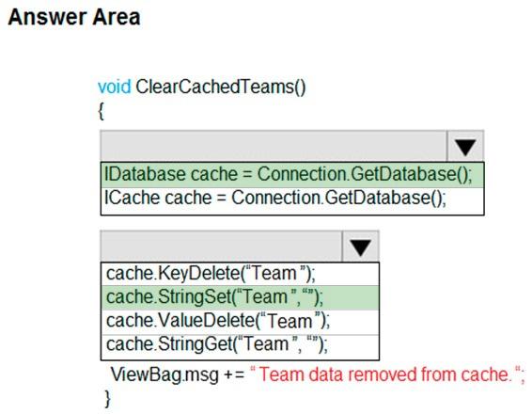Click the opening curly brace
Viewport: 532px width, 414px height.
(101, 111)
